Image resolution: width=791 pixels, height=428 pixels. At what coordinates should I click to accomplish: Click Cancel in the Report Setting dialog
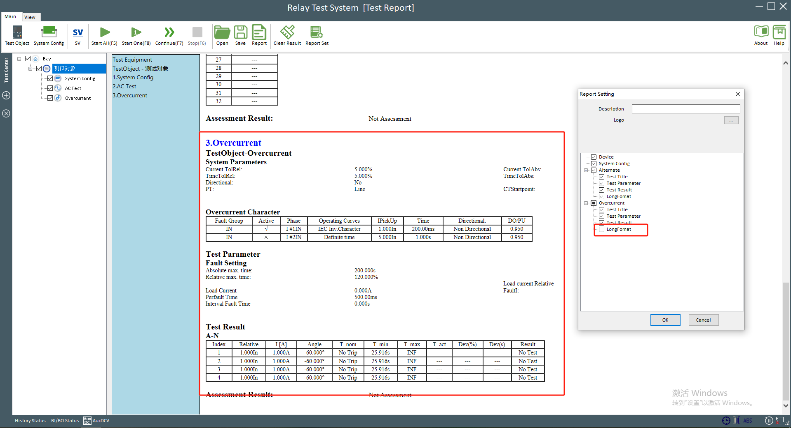click(x=703, y=319)
